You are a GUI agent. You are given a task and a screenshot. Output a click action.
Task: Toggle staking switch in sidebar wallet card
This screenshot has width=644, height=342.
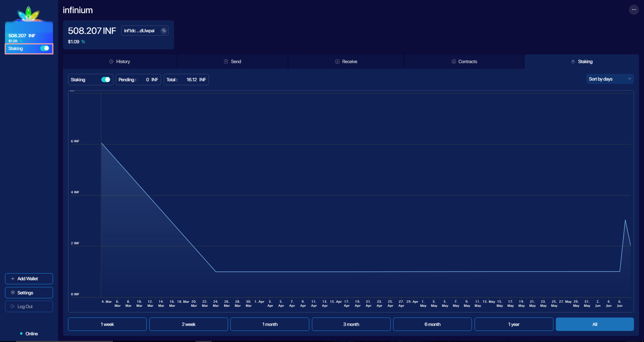(x=45, y=48)
